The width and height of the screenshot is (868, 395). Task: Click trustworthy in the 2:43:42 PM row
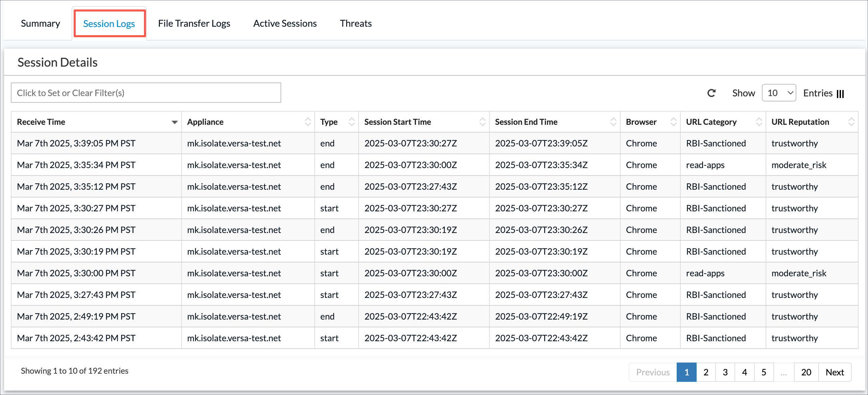(x=795, y=338)
